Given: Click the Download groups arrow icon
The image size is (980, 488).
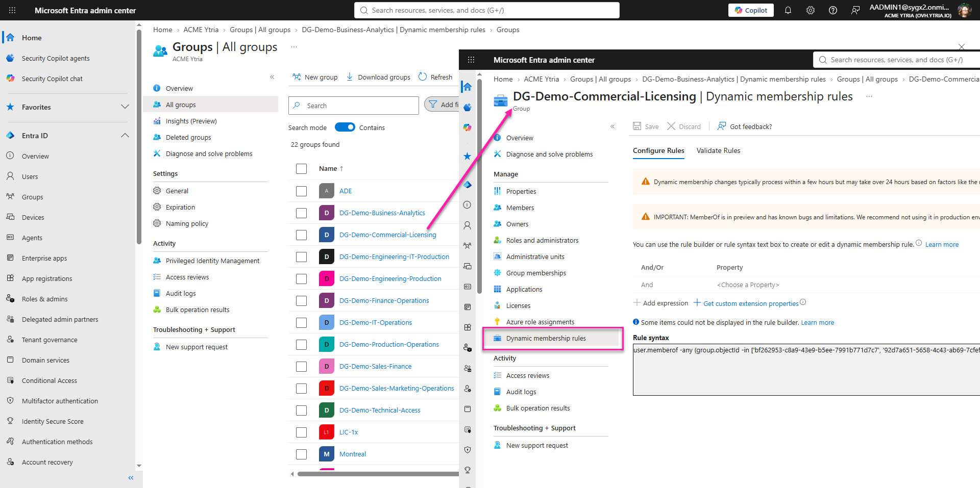Looking at the screenshot, I should click(x=350, y=77).
